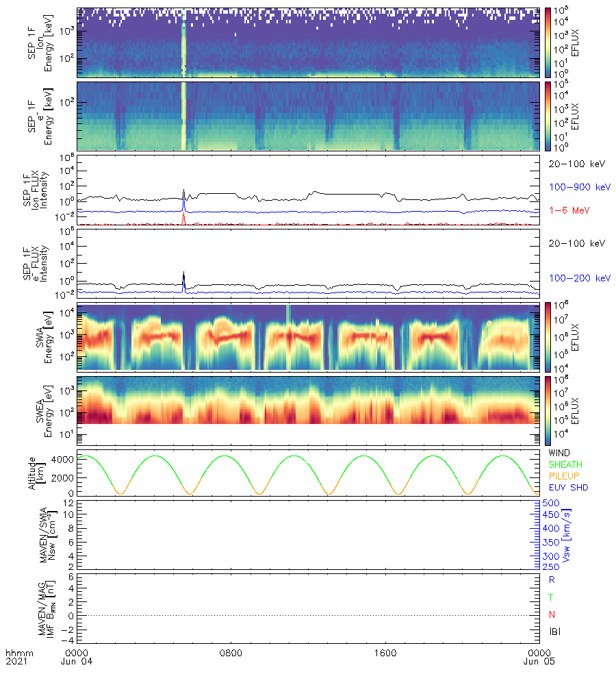The width and height of the screenshot is (616, 685).
Task: Click the 0800 time axis tick label
Action: pos(231,653)
